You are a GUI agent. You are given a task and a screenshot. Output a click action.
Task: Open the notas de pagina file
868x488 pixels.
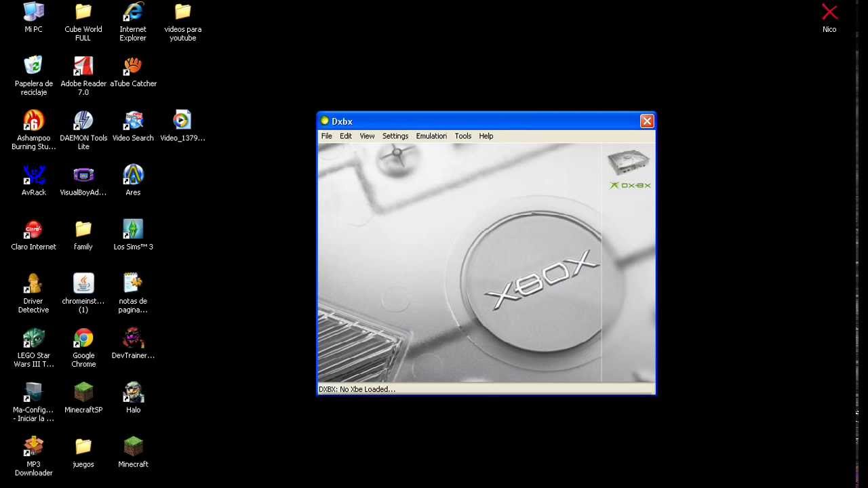[133, 293]
